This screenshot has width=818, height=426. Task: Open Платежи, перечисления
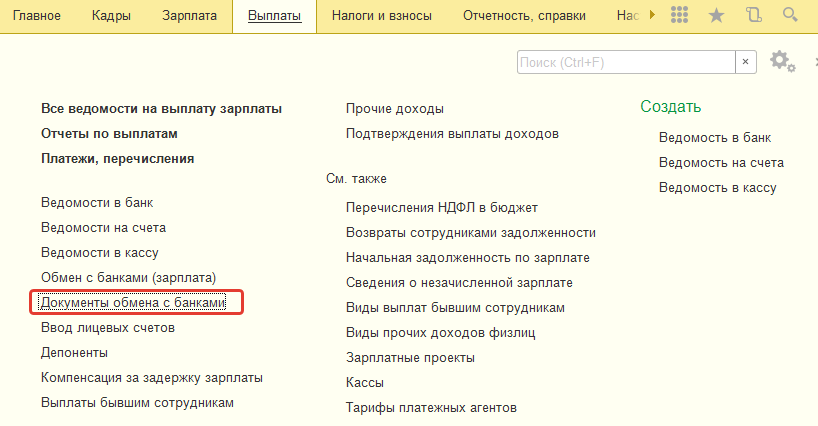tap(117, 159)
